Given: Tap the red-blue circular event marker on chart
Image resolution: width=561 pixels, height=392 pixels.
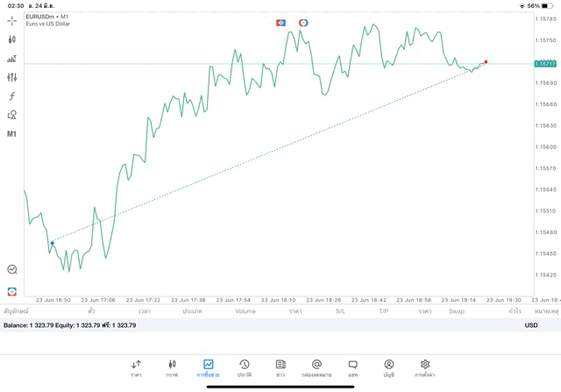Looking at the screenshot, I should pyautogui.click(x=303, y=22).
